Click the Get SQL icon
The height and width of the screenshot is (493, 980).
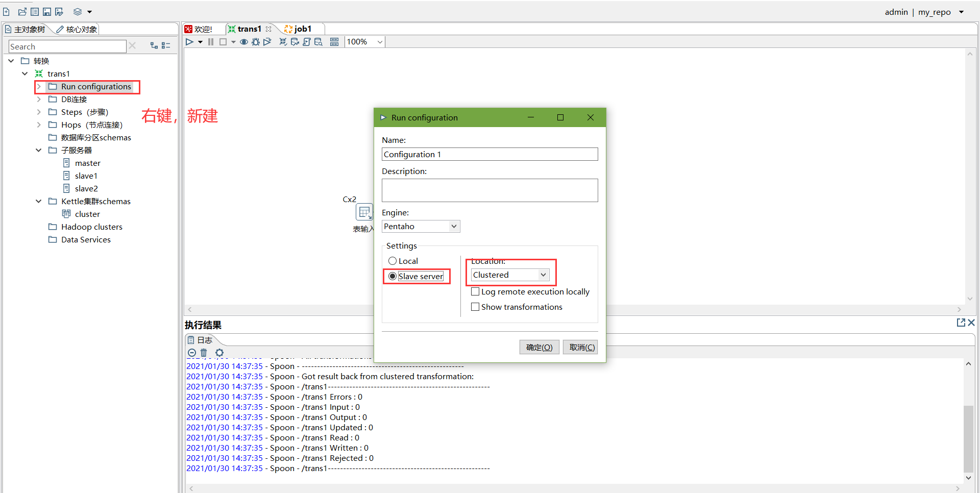click(x=306, y=42)
